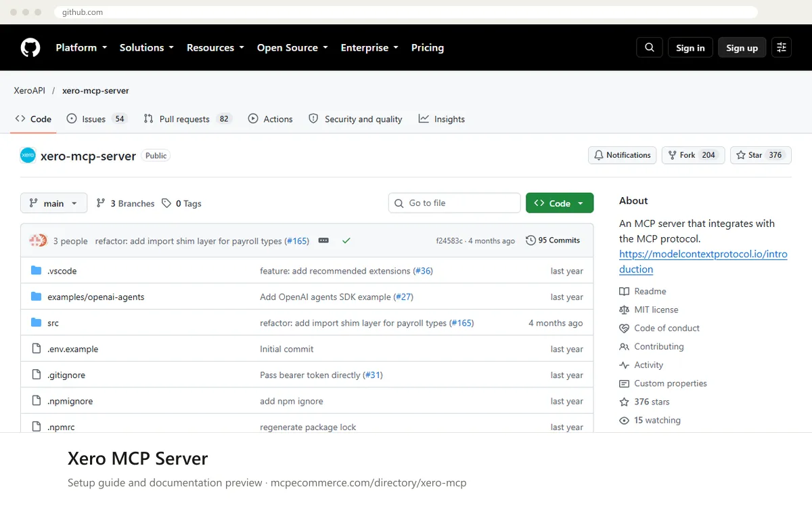Expand the Open Source menu
This screenshot has width=812, height=508.
[292, 47]
